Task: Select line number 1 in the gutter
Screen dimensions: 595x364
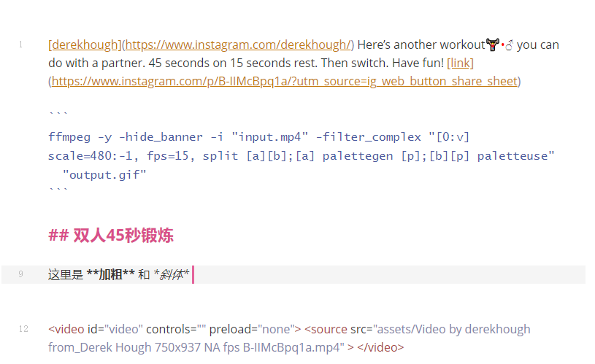Action: (20, 44)
